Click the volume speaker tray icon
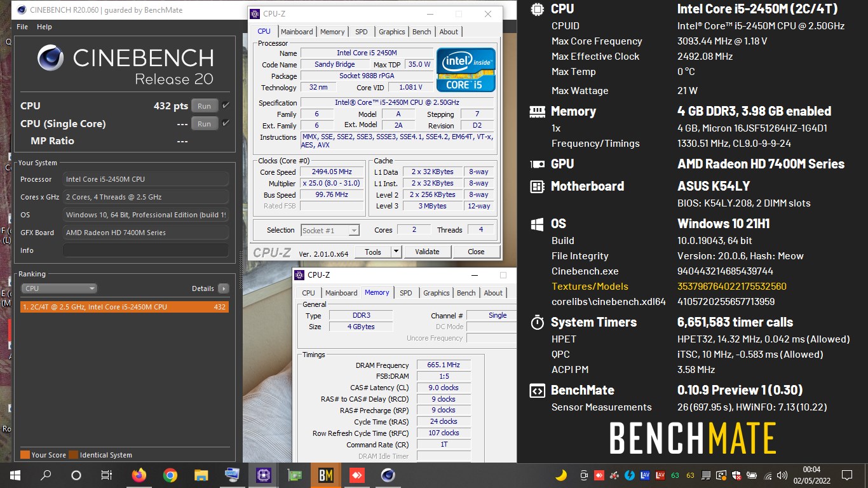Viewport: 868px width, 488px height. 783,475
